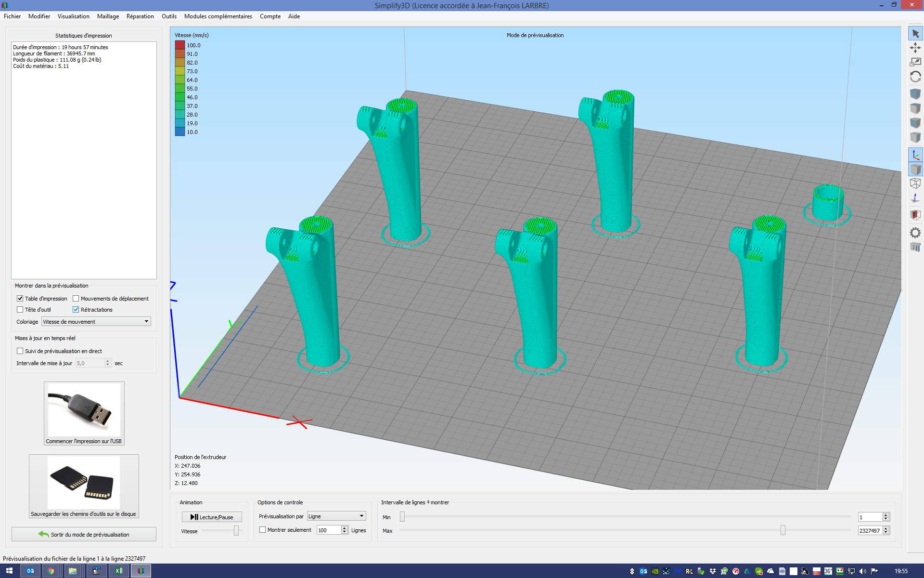The width and height of the screenshot is (924, 578).
Task: Increment the Max line number stepper
Action: click(x=885, y=528)
